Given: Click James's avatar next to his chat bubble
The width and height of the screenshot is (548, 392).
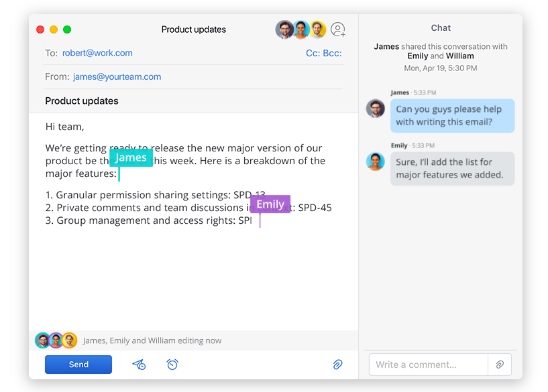Looking at the screenshot, I should pyautogui.click(x=375, y=109).
